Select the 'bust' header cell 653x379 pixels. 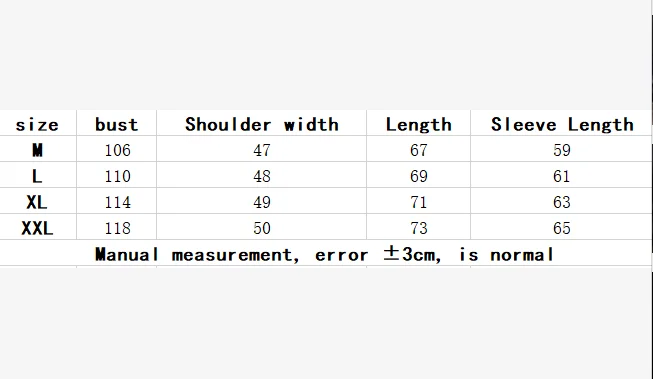point(117,125)
